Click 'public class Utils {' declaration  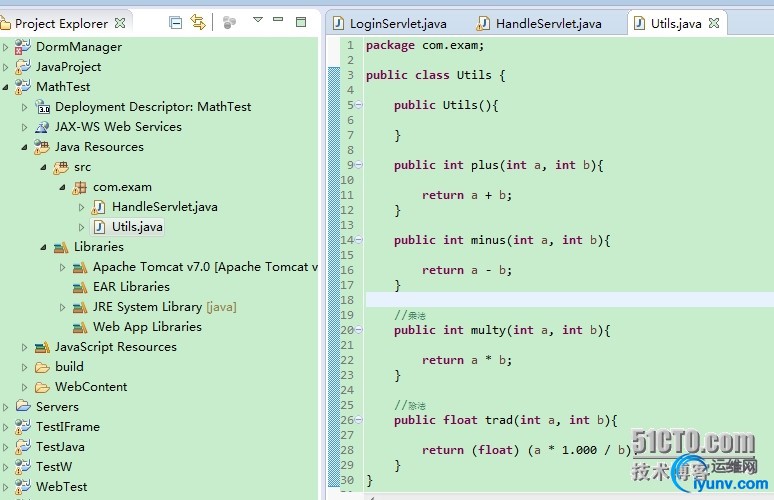click(435, 75)
